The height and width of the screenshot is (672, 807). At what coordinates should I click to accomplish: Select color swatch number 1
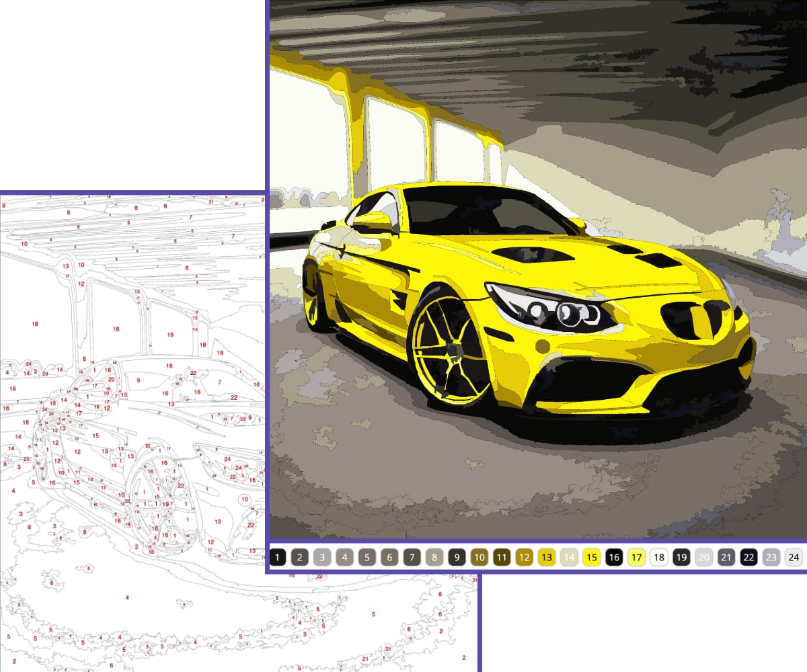278,558
